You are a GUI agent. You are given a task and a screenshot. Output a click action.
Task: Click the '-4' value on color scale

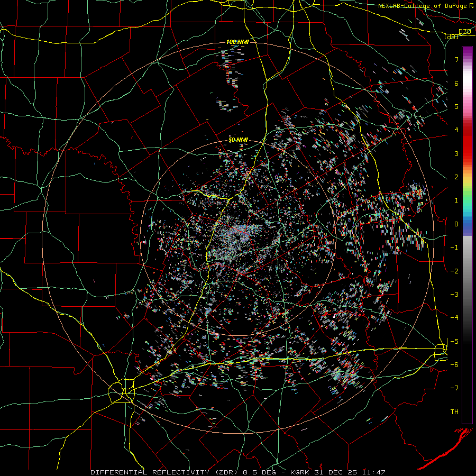click(454, 317)
